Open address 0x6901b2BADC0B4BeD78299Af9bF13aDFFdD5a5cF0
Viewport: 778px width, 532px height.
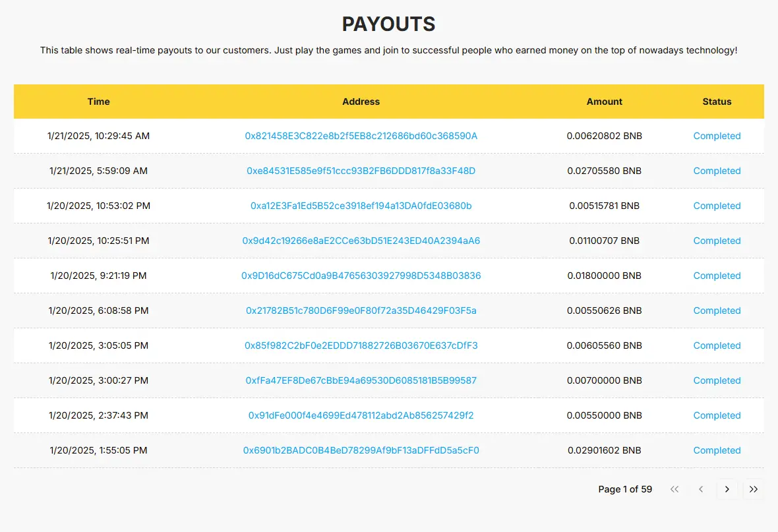(361, 451)
